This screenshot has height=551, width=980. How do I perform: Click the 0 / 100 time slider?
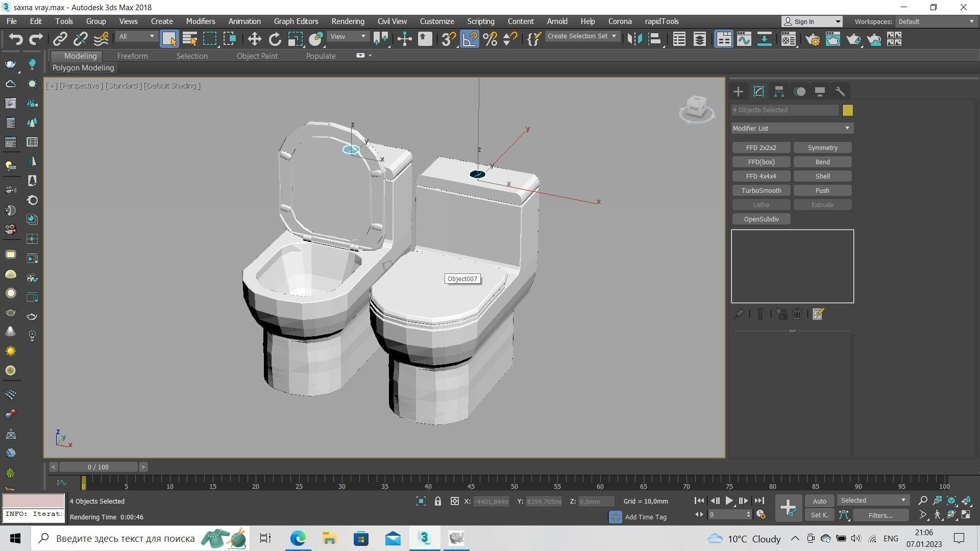[x=98, y=467]
